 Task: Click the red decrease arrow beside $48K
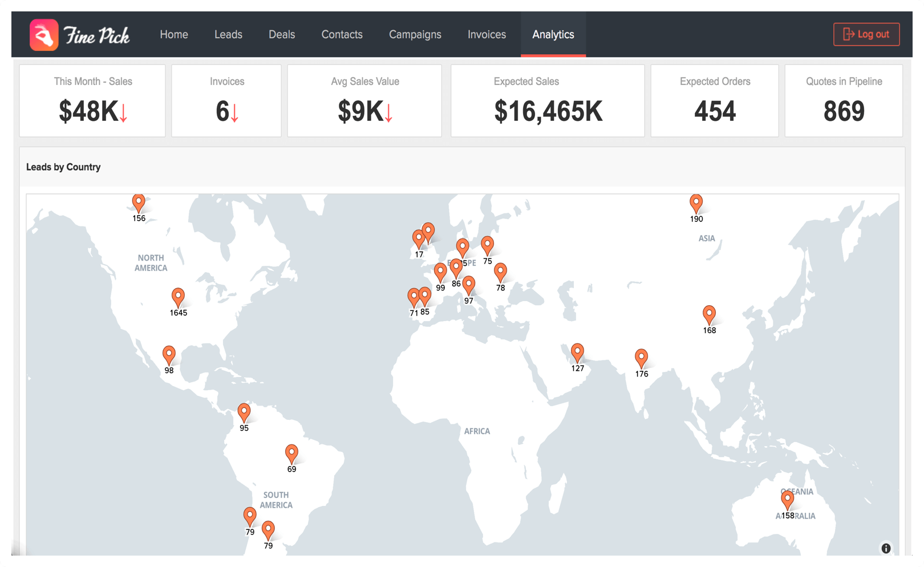(x=123, y=114)
